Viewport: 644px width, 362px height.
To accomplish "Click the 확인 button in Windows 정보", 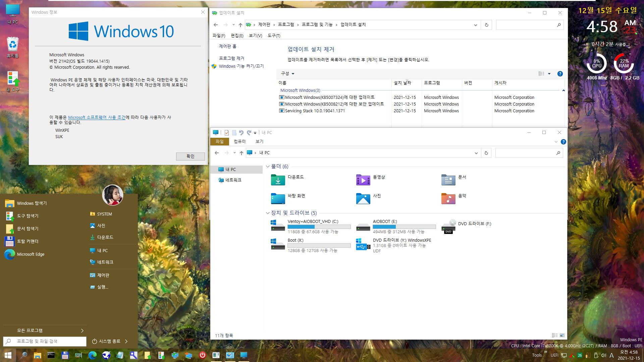I will pos(190,156).
